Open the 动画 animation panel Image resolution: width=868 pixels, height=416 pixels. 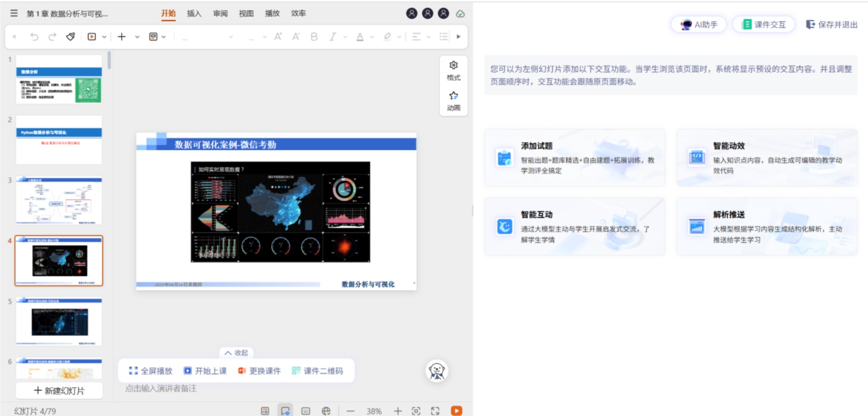(453, 101)
